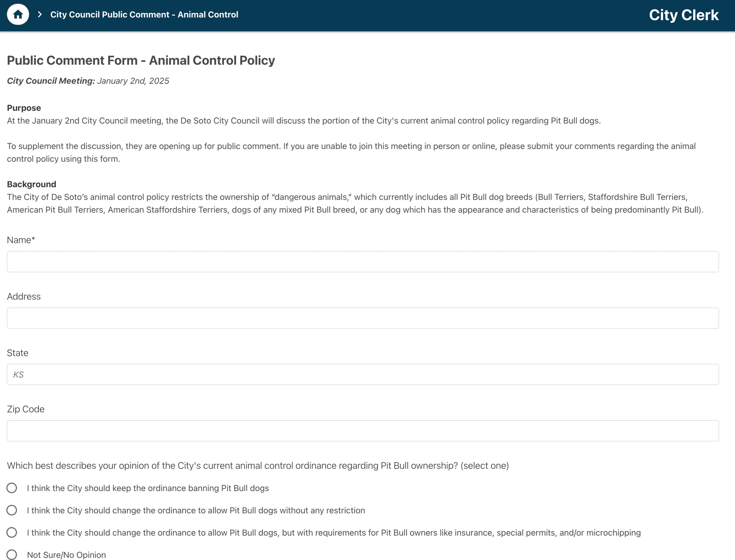Click the City Clerk header title
Viewport: 735px width, 560px height.
click(683, 15)
